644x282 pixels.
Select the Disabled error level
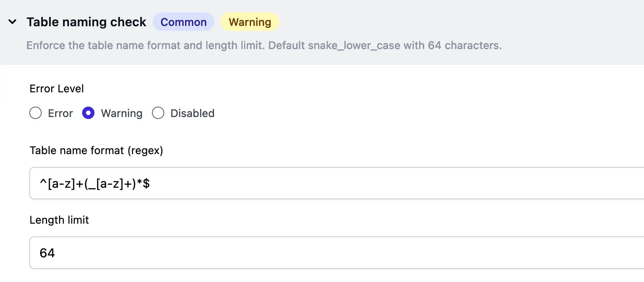(x=158, y=113)
